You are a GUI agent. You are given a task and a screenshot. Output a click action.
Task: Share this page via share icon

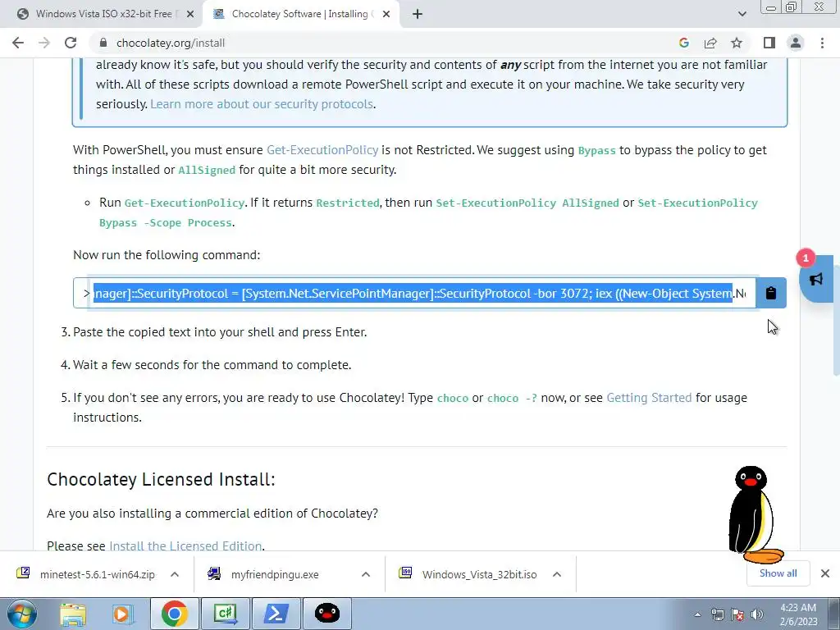click(x=710, y=43)
